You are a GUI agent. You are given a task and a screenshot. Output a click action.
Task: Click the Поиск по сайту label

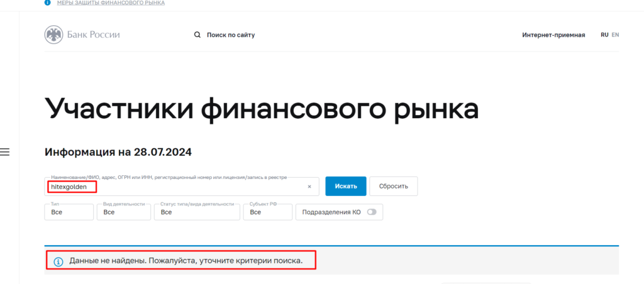pyautogui.click(x=231, y=35)
